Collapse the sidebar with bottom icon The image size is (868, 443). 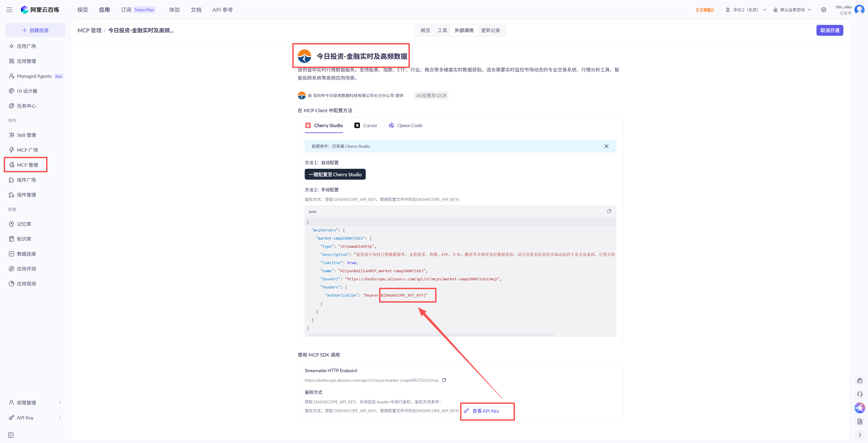pyautogui.click(x=11, y=435)
